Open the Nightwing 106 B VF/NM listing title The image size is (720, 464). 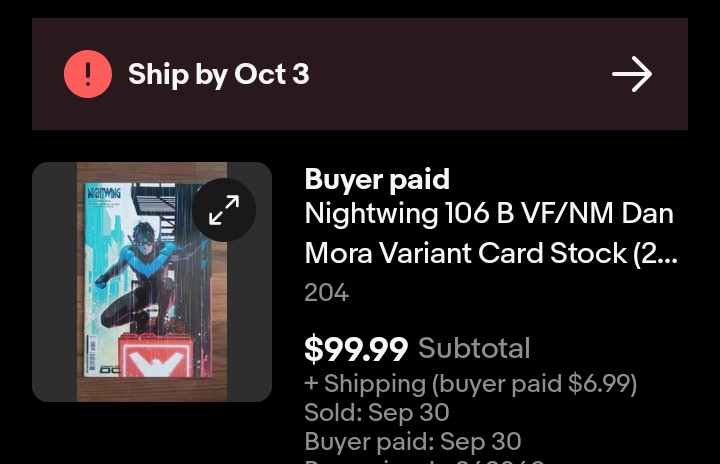(488, 214)
